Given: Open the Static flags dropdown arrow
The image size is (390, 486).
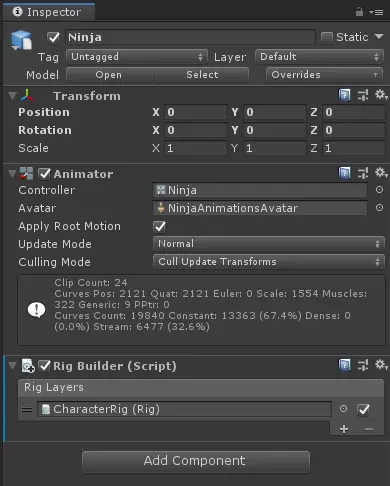Looking at the screenshot, I should click(379, 36).
